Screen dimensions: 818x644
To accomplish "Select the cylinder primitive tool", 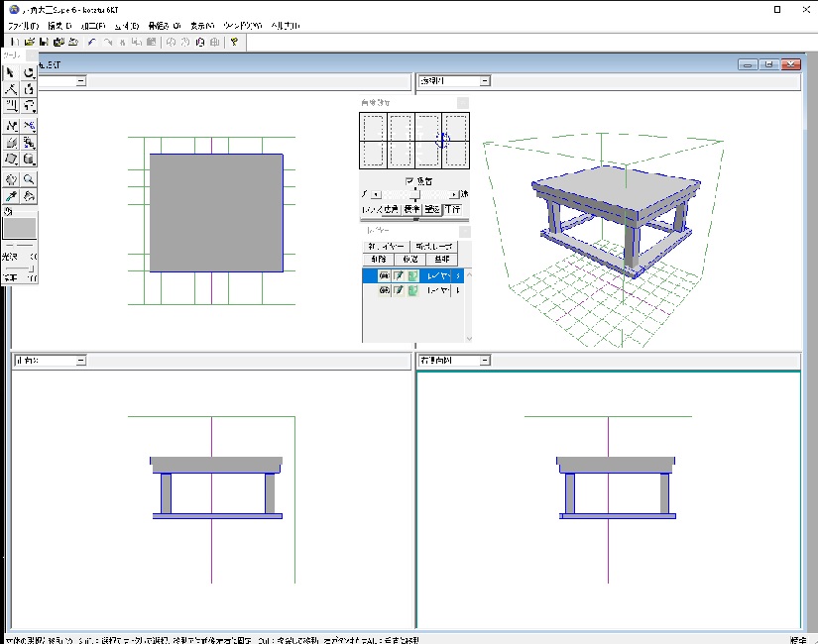I will point(29,160).
